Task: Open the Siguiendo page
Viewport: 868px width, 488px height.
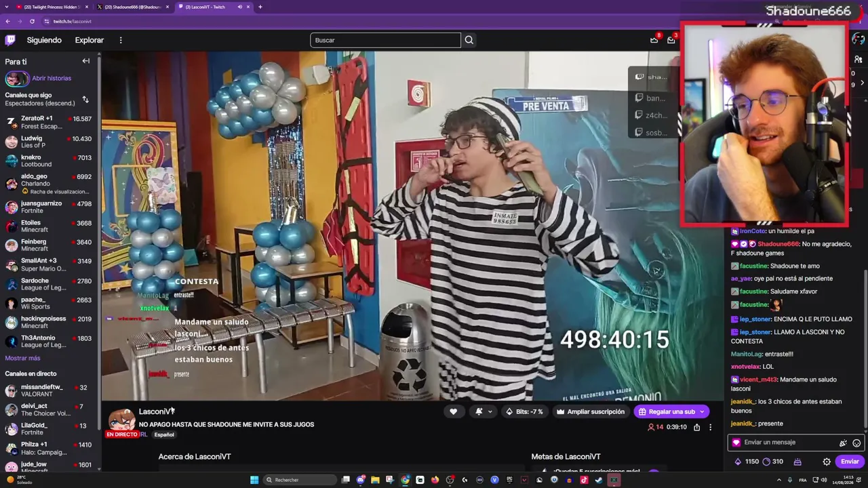Action: (x=44, y=40)
